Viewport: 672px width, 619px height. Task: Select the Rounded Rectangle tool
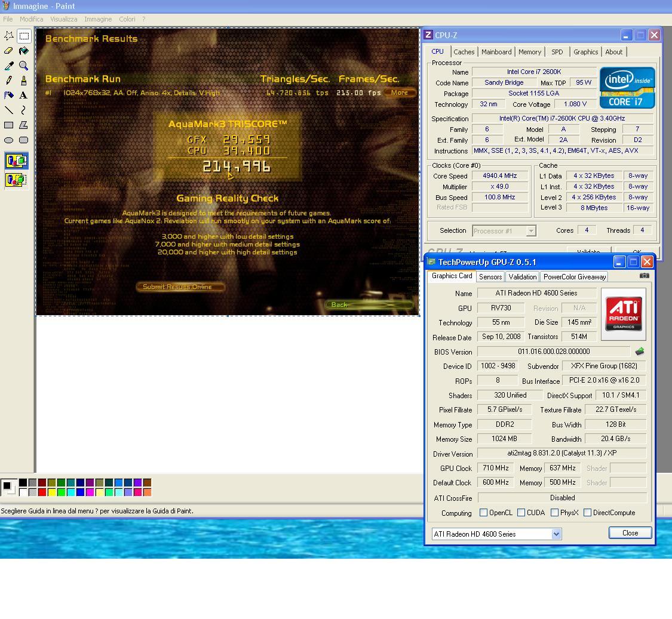tap(24, 140)
